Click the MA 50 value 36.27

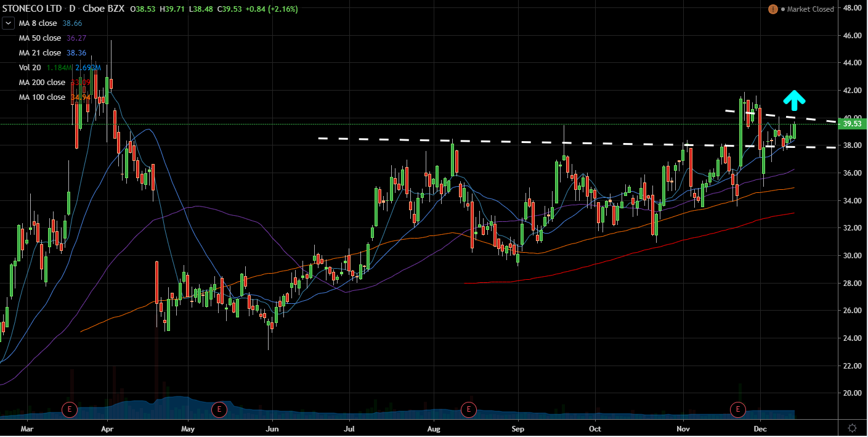tap(76, 38)
